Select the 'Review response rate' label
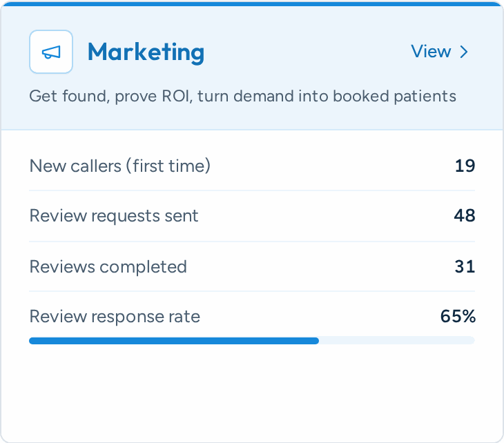 (x=115, y=317)
